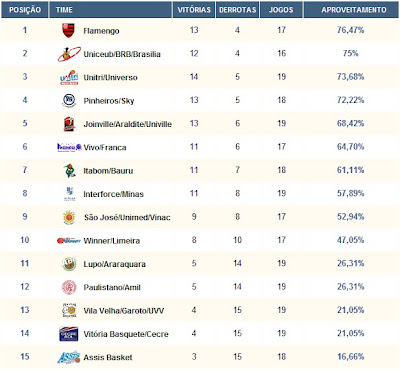The width and height of the screenshot is (400, 370).
Task: Sort by the VITÓRIAS column header
Action: click(194, 10)
